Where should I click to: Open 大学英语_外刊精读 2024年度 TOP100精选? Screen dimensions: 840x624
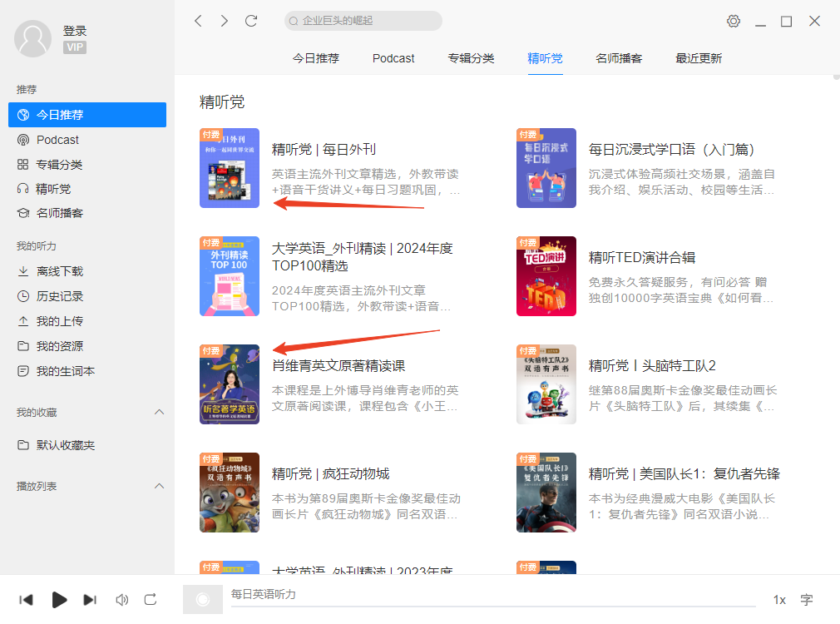coord(362,257)
